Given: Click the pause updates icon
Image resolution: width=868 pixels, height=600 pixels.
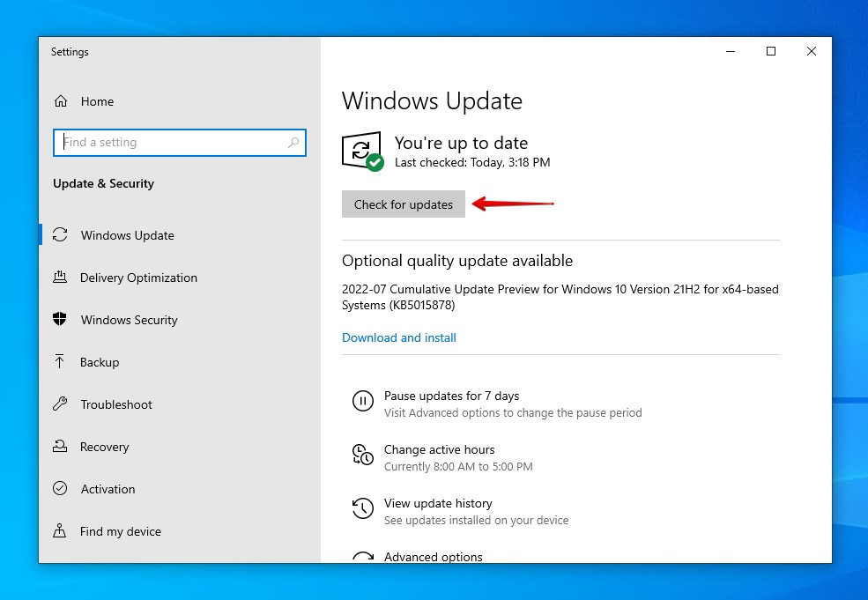Looking at the screenshot, I should tap(363, 401).
